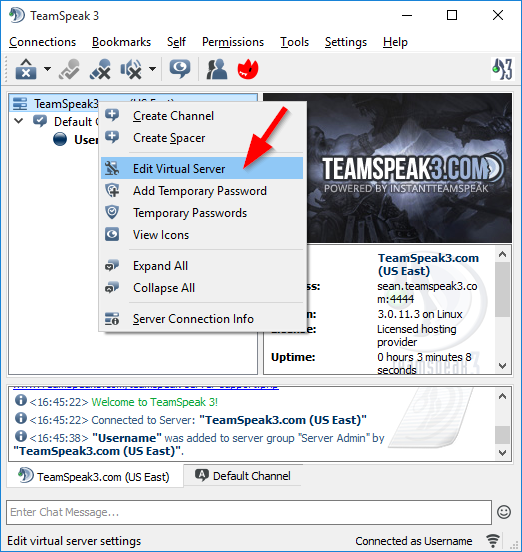
Task: Open the contacts manager icon in the toolbar
Action: [x=216, y=69]
